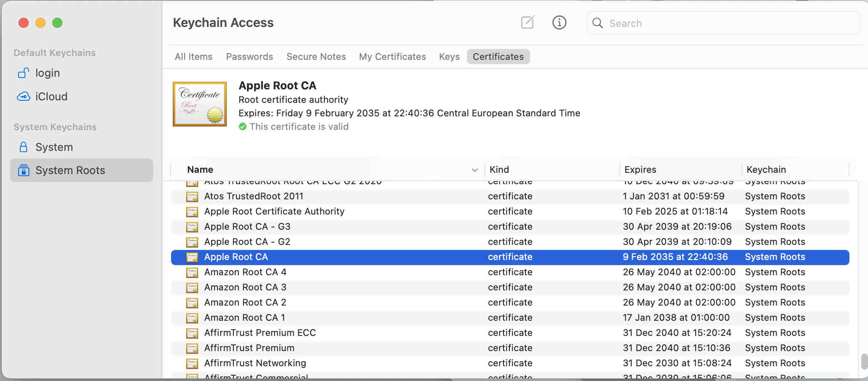
Task: Click the System keychain padlock icon
Action: pyautogui.click(x=24, y=147)
